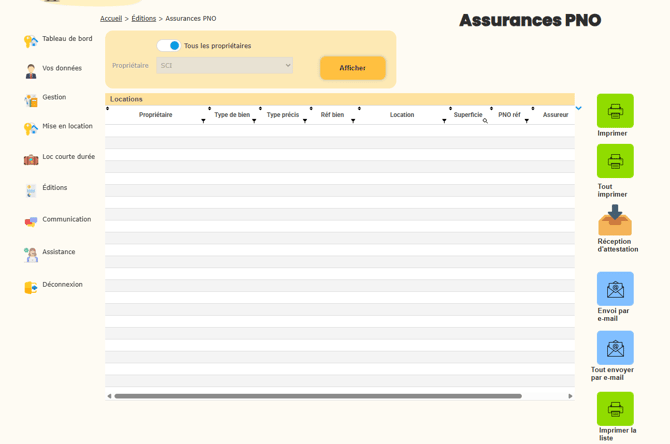Click Tout envoyer par e-mail icon
Image resolution: width=670 pixels, height=444 pixels.
coord(615,348)
